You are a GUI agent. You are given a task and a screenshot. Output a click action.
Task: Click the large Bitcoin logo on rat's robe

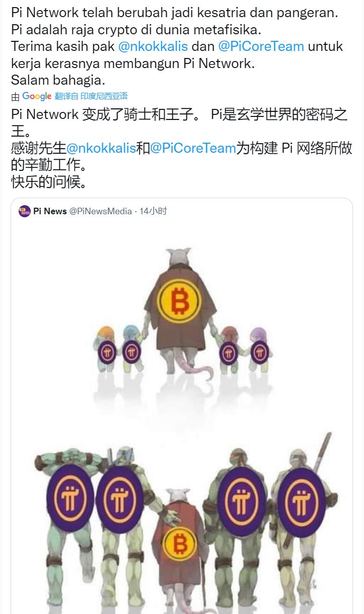tap(180, 302)
